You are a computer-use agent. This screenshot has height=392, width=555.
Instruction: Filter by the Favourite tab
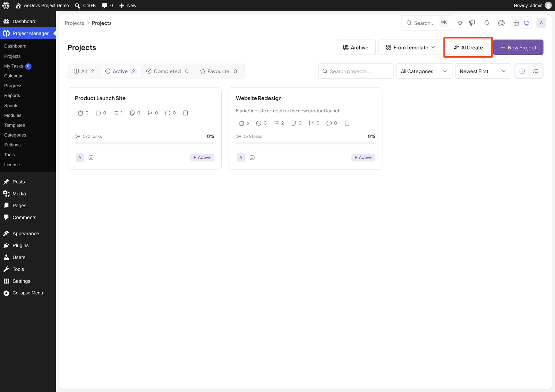coord(219,71)
